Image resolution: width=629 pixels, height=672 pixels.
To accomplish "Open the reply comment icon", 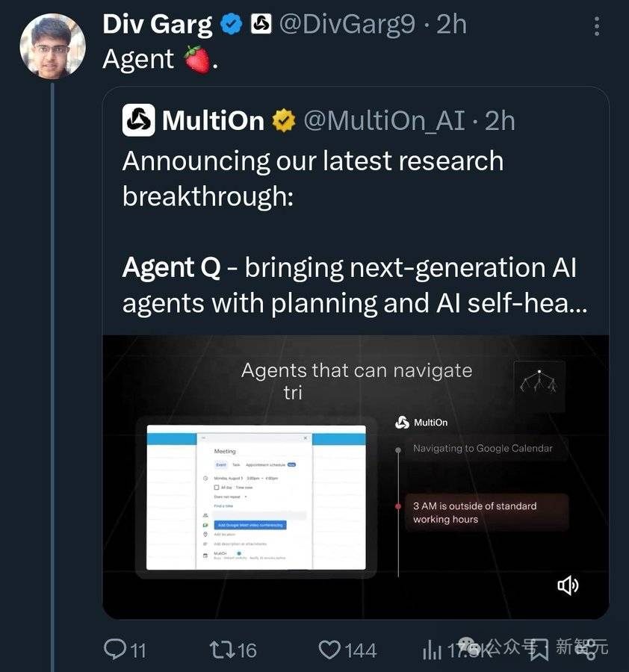I will point(114,650).
